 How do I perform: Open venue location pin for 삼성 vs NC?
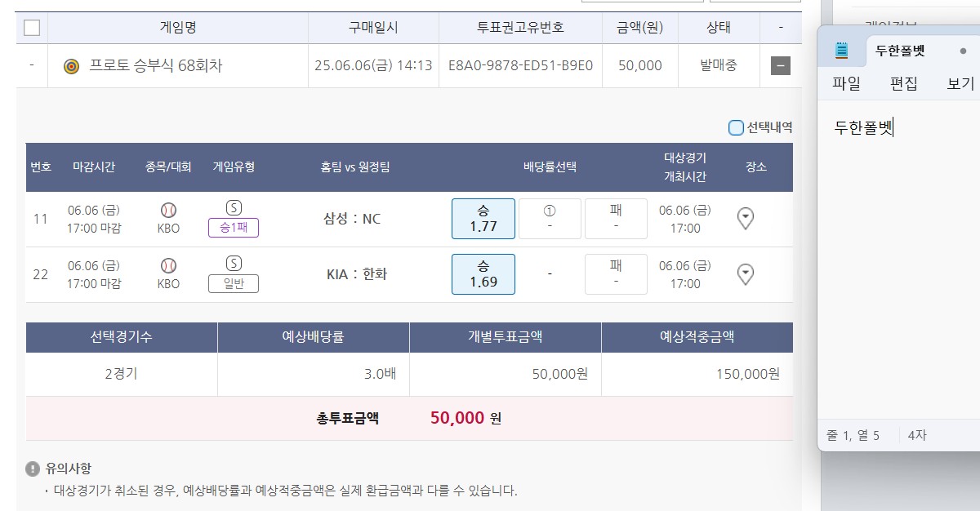pos(746,218)
